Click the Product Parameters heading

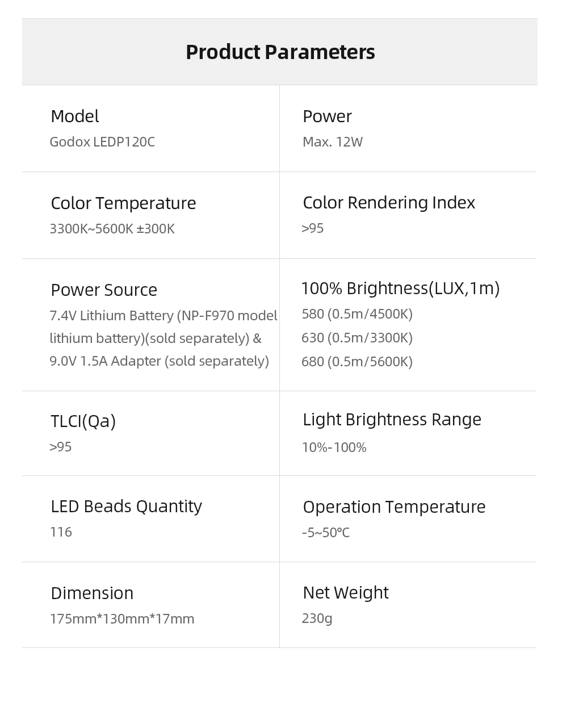click(280, 52)
